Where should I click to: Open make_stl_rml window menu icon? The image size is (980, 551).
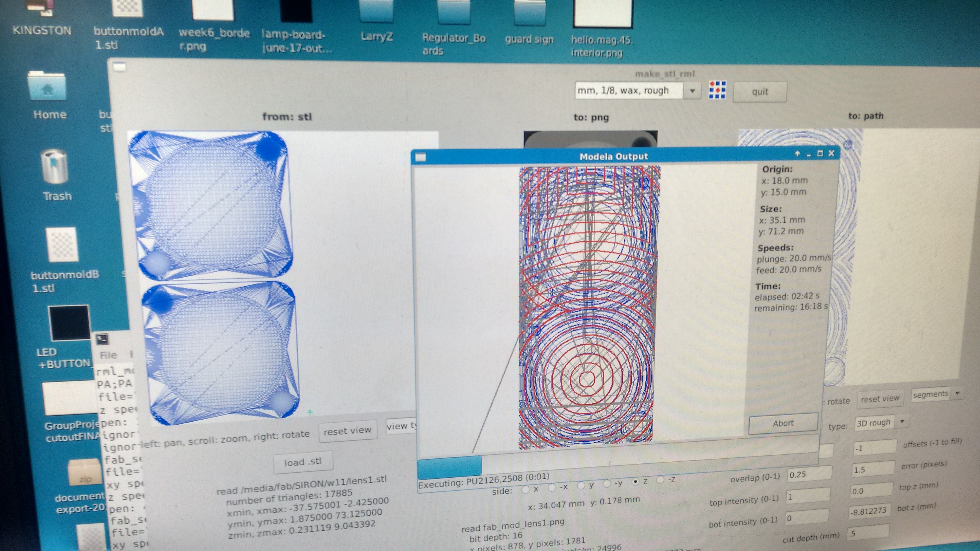coord(120,67)
